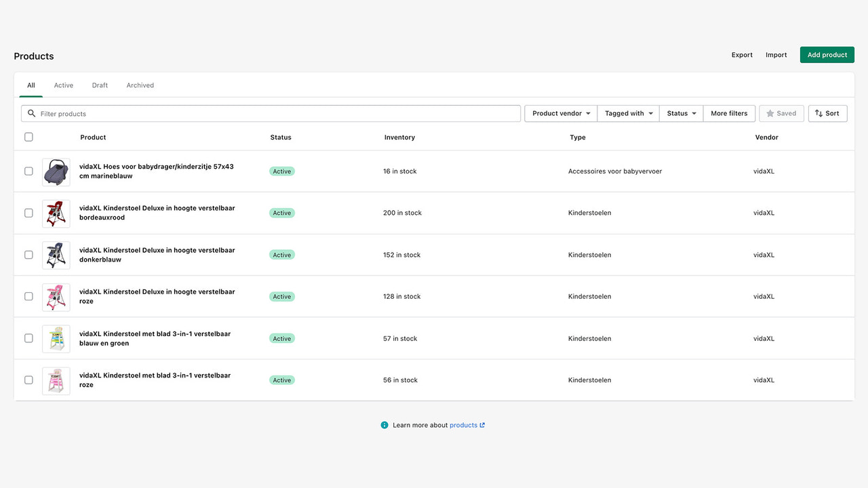Click the More filters button
Viewport: 868px width, 488px height.
tap(728, 113)
